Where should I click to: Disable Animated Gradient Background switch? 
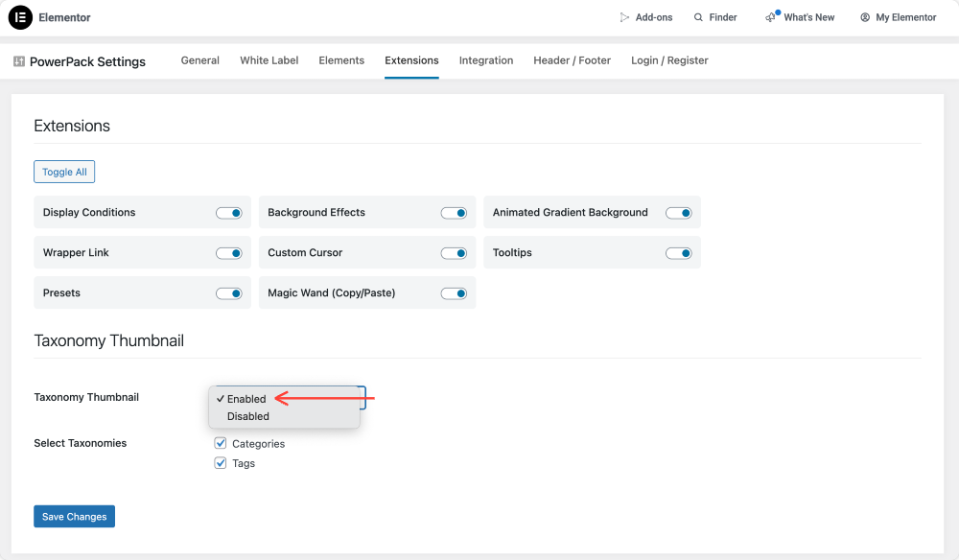coord(679,213)
